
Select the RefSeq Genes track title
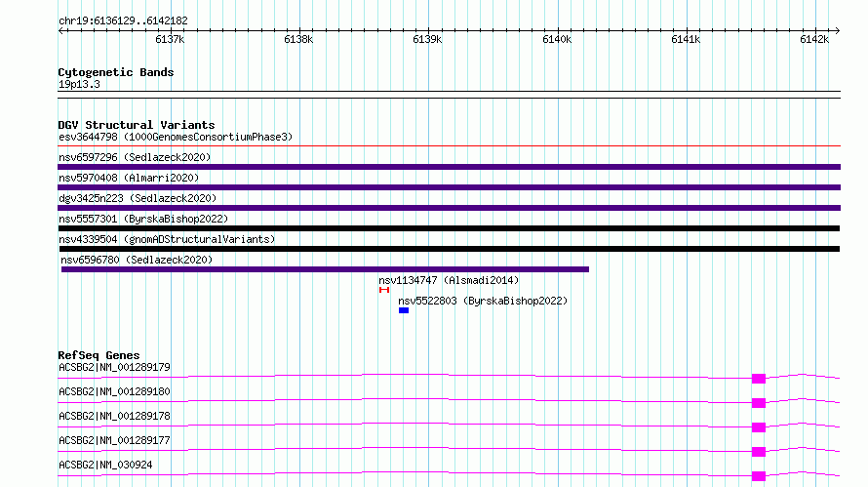(x=99, y=355)
